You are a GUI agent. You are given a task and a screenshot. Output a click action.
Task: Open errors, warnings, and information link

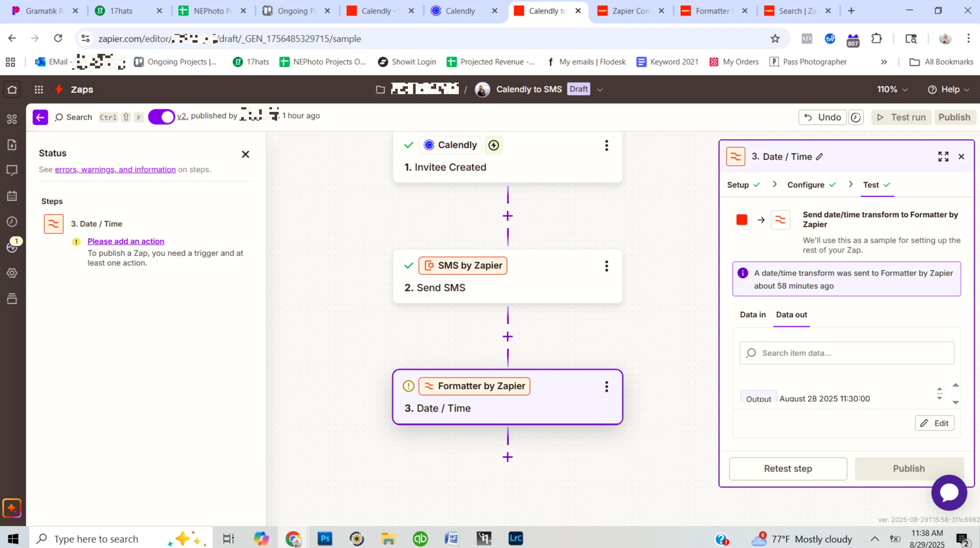point(115,169)
